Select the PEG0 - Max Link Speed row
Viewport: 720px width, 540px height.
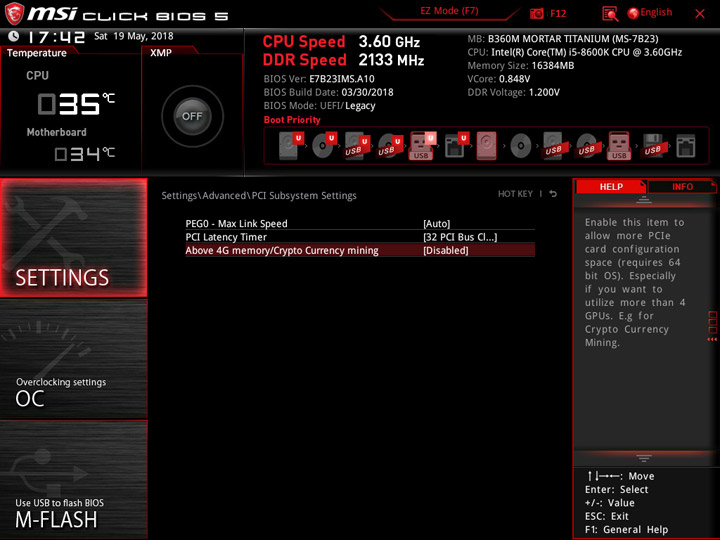point(360,224)
